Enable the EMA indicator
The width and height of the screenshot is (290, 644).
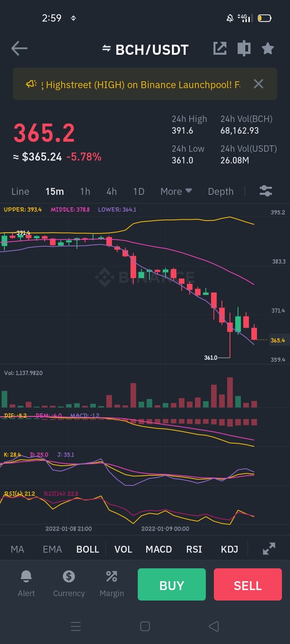click(x=52, y=549)
